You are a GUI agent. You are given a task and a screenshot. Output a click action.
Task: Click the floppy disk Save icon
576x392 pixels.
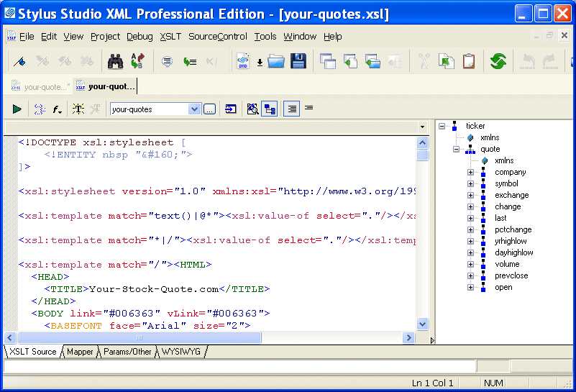298,61
